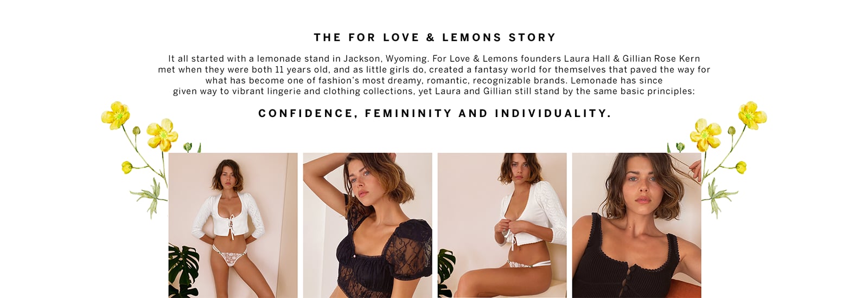Open the black knit tank photo
The height and width of the screenshot is (298, 868).
click(636, 225)
